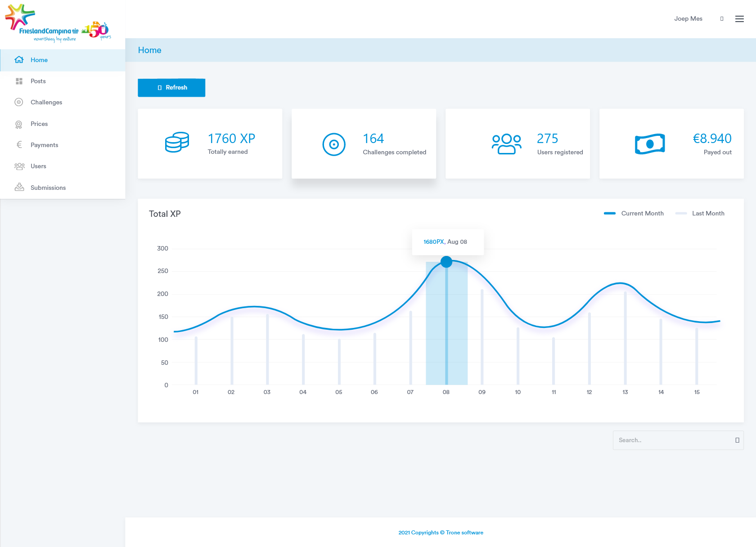756x547 pixels.
Task: Go to Posts in sidebar
Action: (38, 81)
